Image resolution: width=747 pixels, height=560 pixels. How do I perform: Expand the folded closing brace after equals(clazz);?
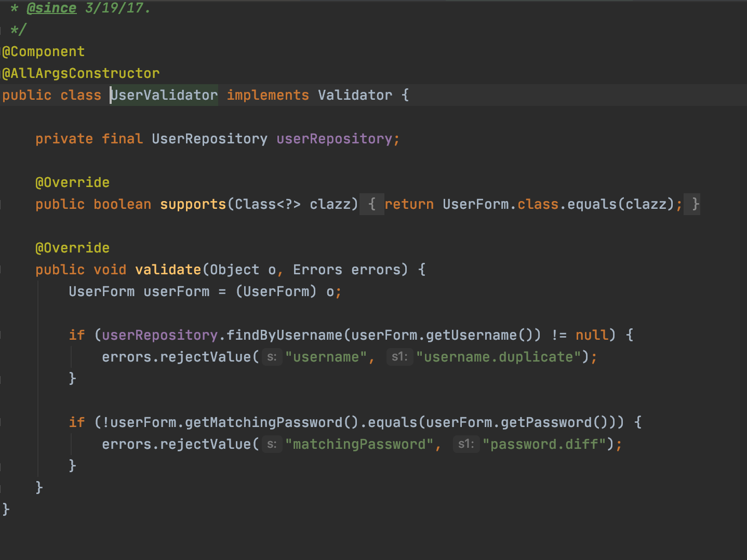pos(695,204)
